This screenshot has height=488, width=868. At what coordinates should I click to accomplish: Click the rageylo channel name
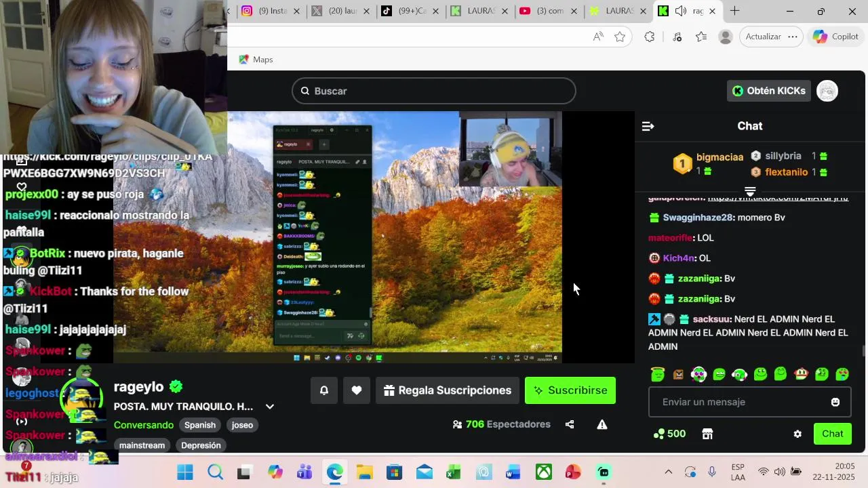point(139,387)
